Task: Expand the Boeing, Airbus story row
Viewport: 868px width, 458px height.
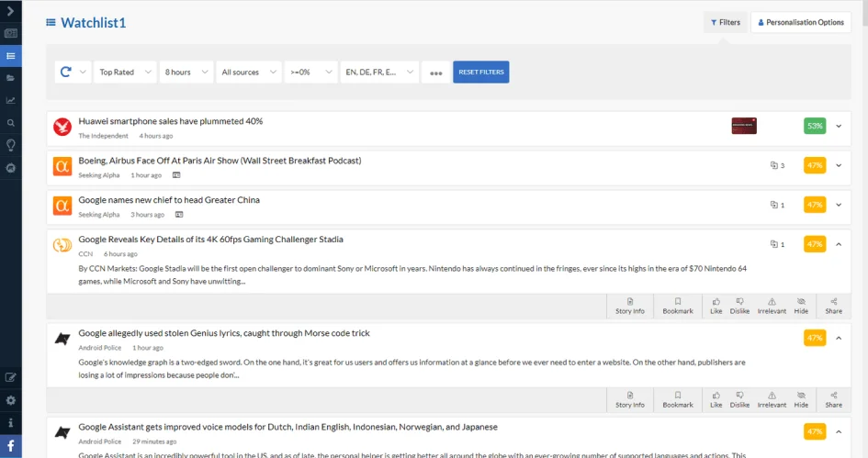Action: point(839,165)
